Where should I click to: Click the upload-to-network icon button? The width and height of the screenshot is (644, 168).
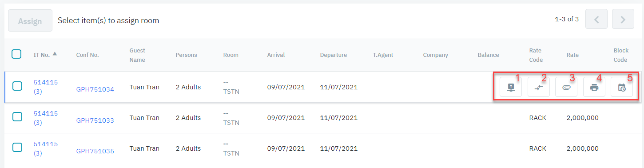point(511,88)
